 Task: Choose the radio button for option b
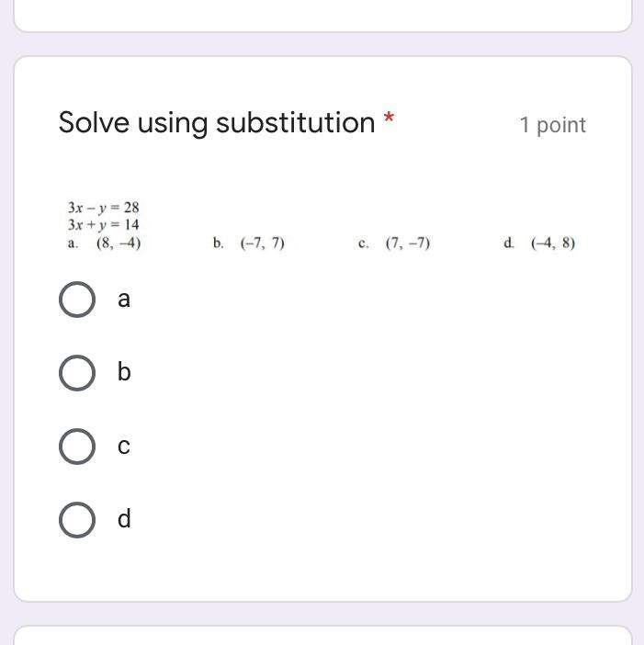point(77,373)
